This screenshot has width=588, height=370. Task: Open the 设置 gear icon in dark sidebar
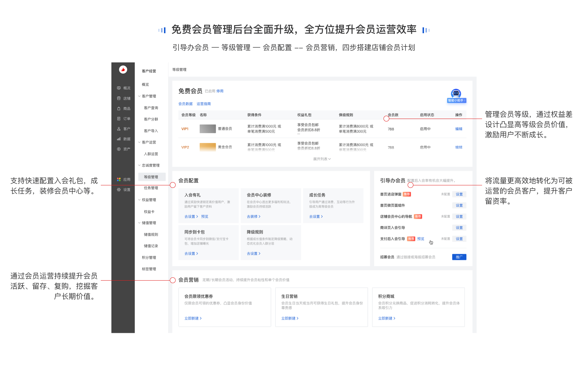click(x=119, y=190)
